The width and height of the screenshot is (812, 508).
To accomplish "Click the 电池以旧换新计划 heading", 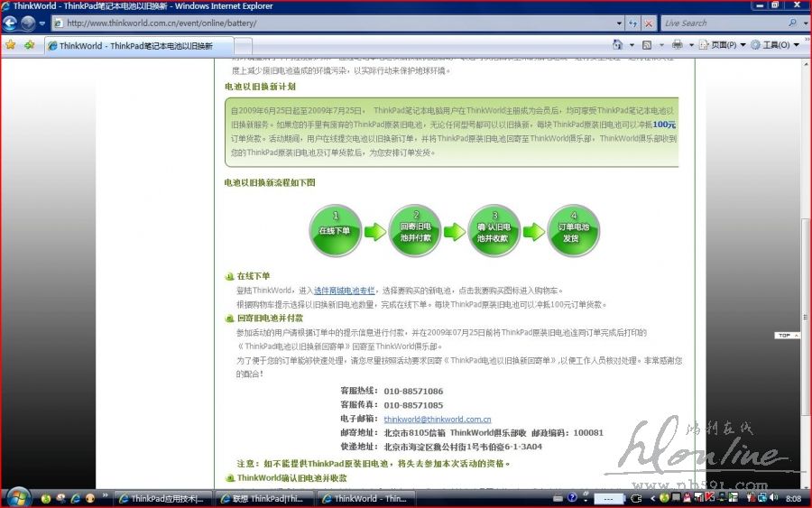I will (260, 87).
